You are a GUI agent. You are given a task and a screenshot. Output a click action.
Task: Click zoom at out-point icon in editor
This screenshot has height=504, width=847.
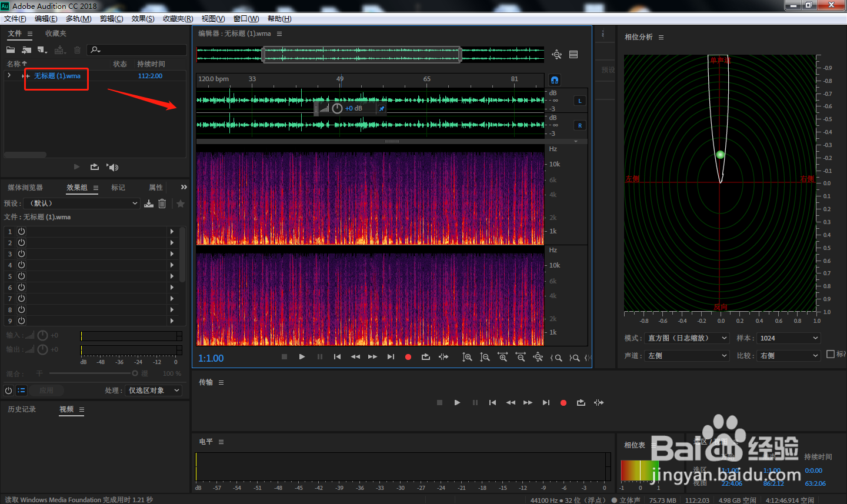coord(574,358)
